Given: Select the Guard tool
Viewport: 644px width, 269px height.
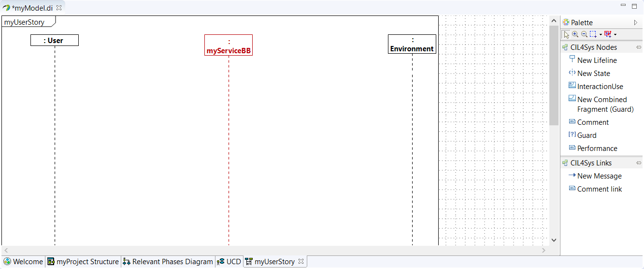Looking at the screenshot, I should coord(582,135).
